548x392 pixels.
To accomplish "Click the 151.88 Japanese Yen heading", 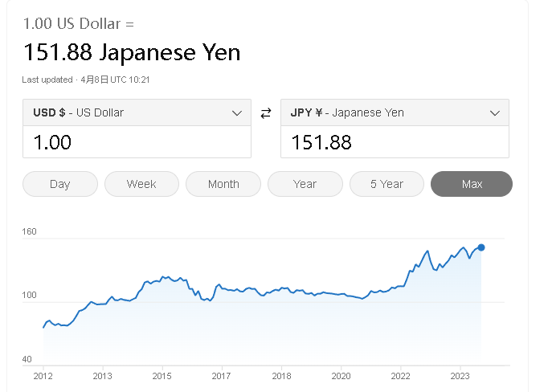I will [132, 53].
